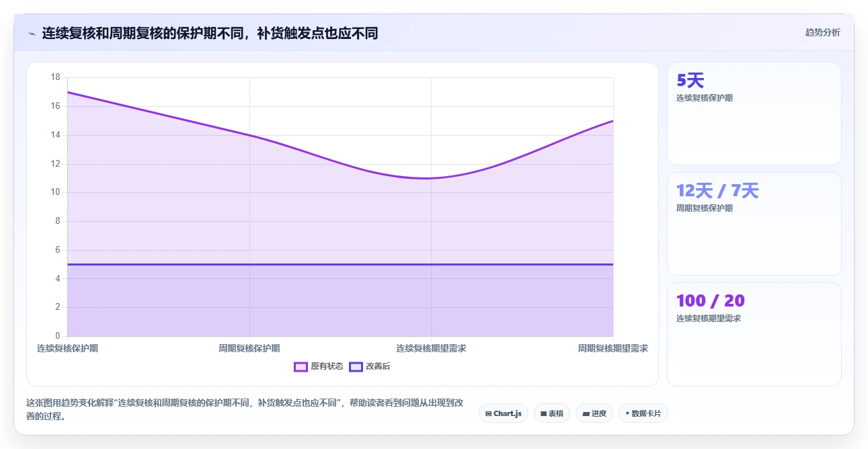This screenshot has height=449, width=868.
Task: Click the icon in the Chart.js tag
Action: (489, 414)
